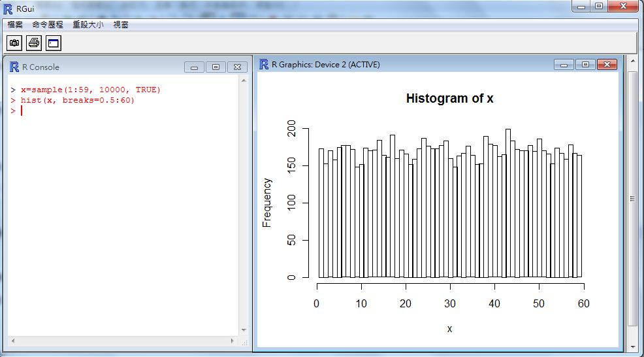Screen dimensions: 644x357
Task: Close the R Graphics Device 2 window
Action: coord(607,64)
